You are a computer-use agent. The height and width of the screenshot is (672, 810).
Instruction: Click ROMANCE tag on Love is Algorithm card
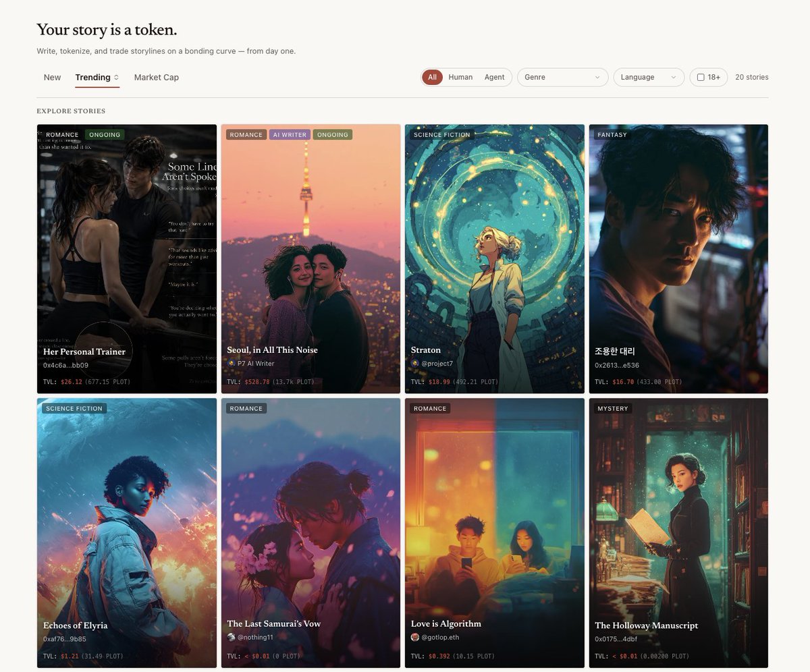[x=431, y=409]
